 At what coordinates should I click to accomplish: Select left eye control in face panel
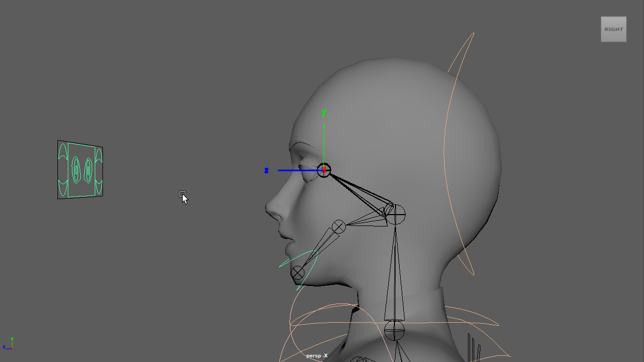click(x=76, y=170)
